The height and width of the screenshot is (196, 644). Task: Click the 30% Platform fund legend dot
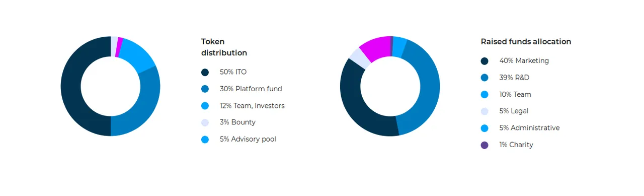coord(205,89)
